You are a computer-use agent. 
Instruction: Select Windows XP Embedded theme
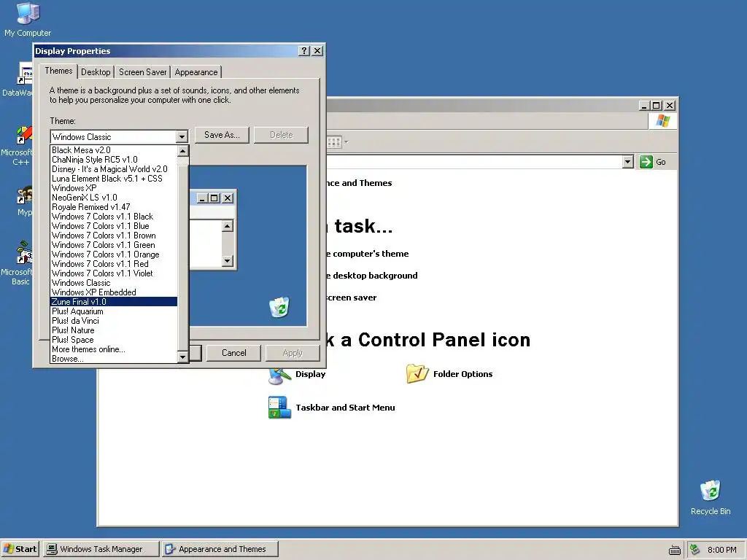(114, 292)
